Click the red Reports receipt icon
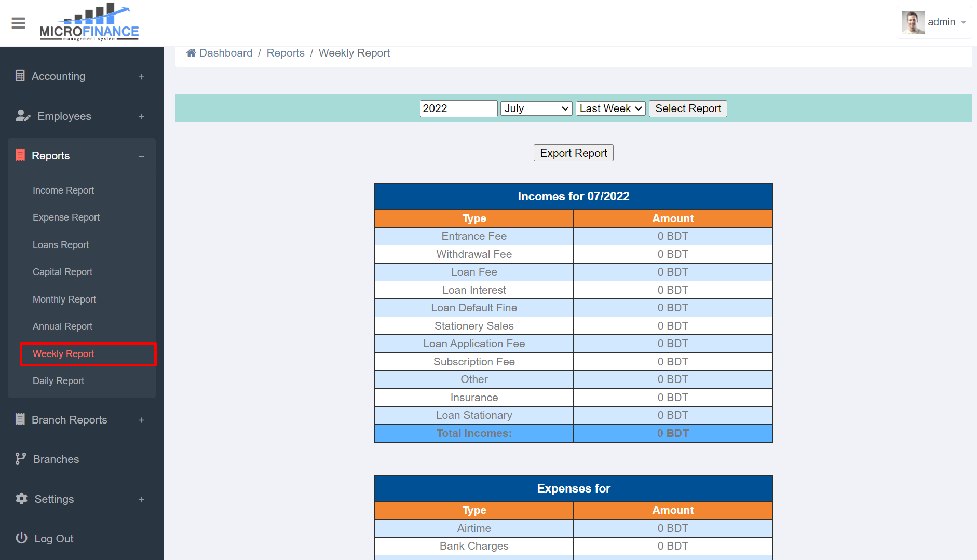The width and height of the screenshot is (977, 560). (x=20, y=155)
